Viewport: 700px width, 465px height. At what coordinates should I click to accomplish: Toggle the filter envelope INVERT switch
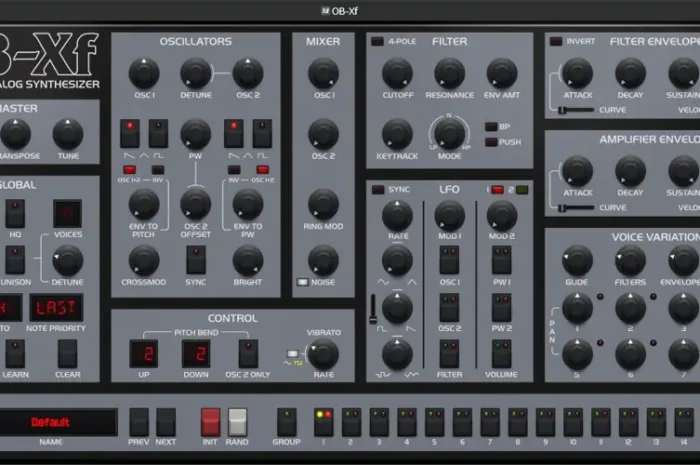(556, 42)
